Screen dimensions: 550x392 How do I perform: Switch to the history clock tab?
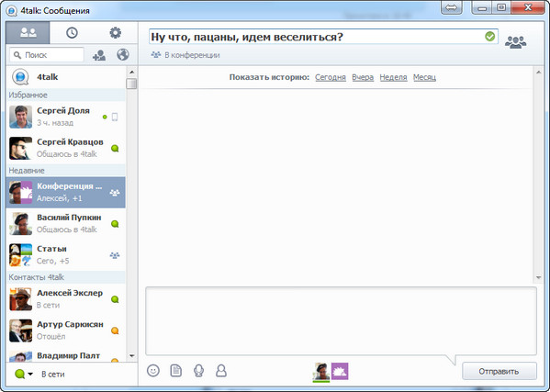pyautogui.click(x=72, y=33)
